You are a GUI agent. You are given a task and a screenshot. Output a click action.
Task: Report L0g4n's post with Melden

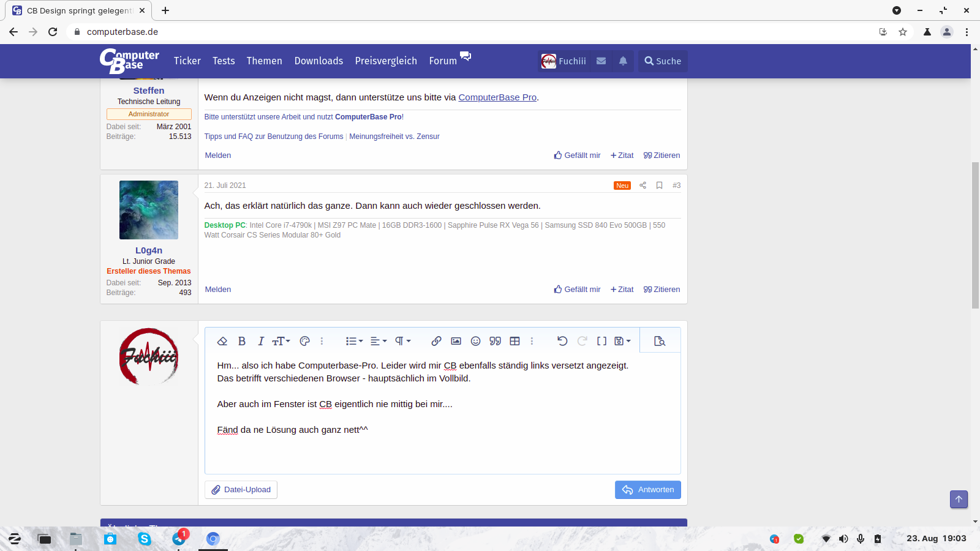click(x=218, y=290)
